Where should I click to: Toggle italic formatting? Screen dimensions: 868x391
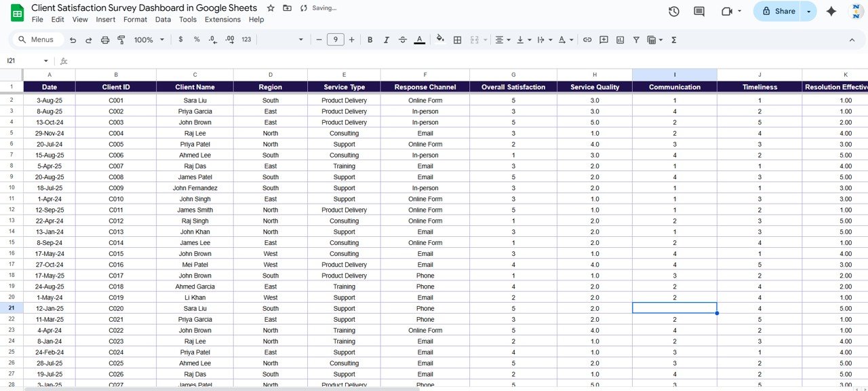(387, 40)
